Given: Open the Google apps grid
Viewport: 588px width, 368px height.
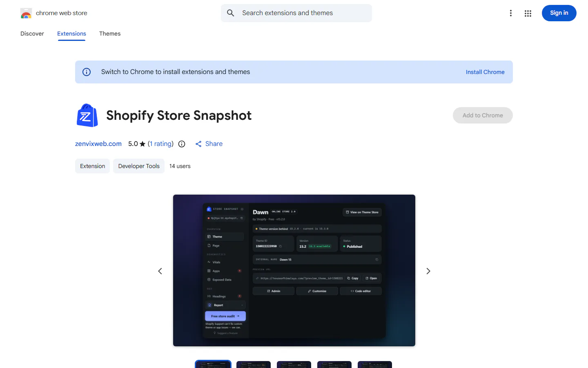Looking at the screenshot, I should [x=528, y=13].
